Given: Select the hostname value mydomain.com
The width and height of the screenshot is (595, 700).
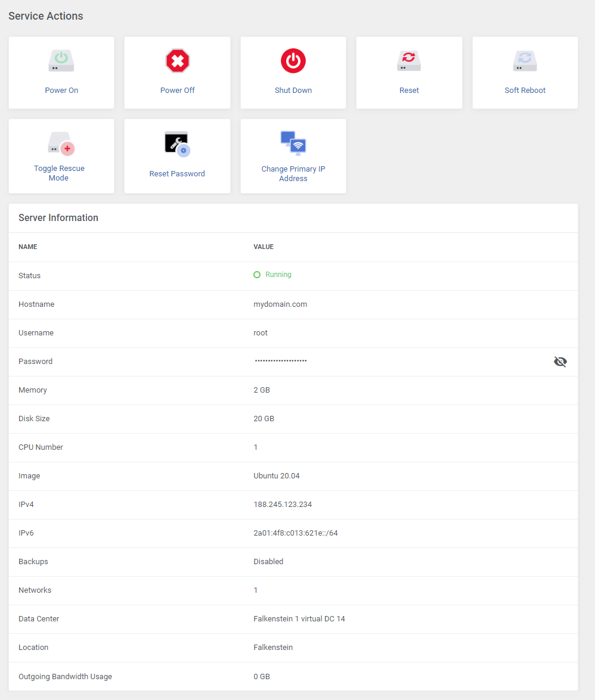Looking at the screenshot, I should pos(280,304).
